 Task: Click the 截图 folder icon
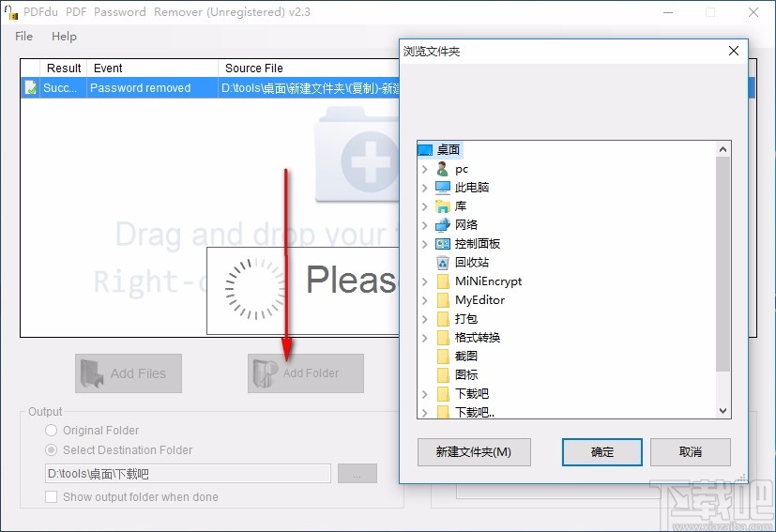tap(443, 356)
